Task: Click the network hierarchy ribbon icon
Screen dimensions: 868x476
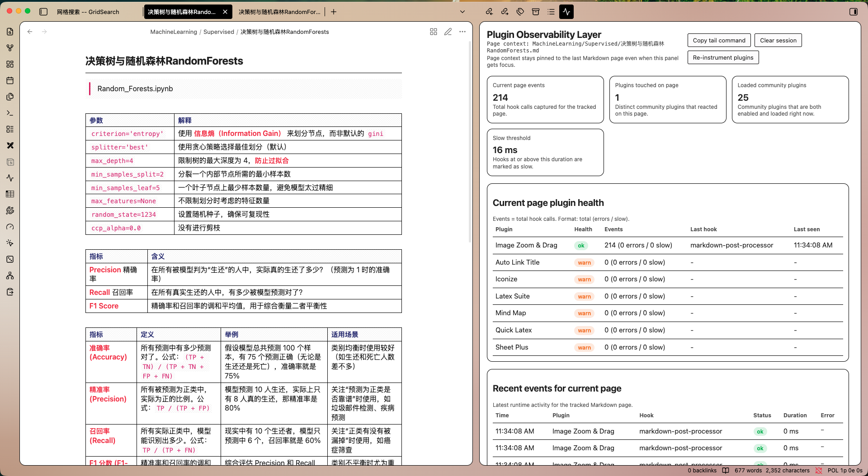Action: pos(10,275)
